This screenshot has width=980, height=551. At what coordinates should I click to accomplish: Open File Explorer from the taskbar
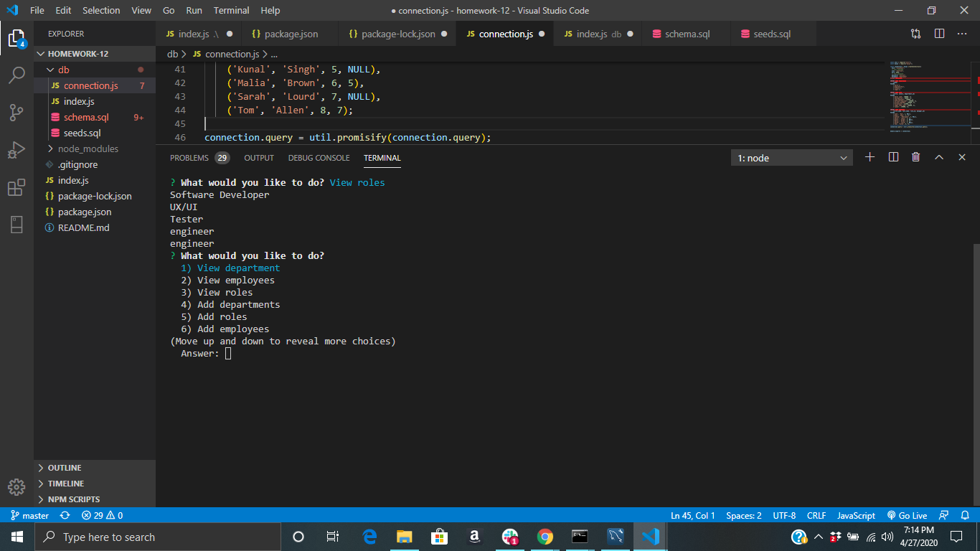tap(405, 537)
